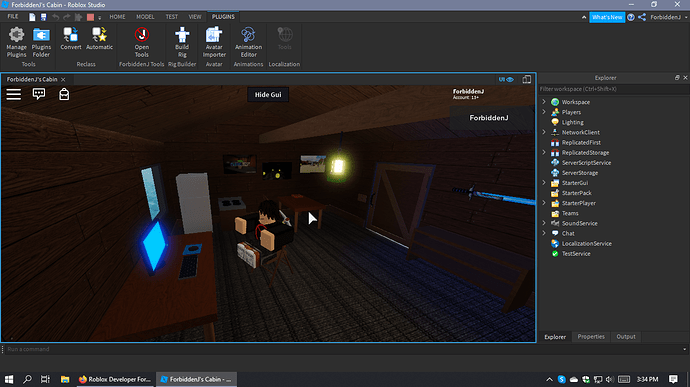Click the What's New button

click(607, 17)
